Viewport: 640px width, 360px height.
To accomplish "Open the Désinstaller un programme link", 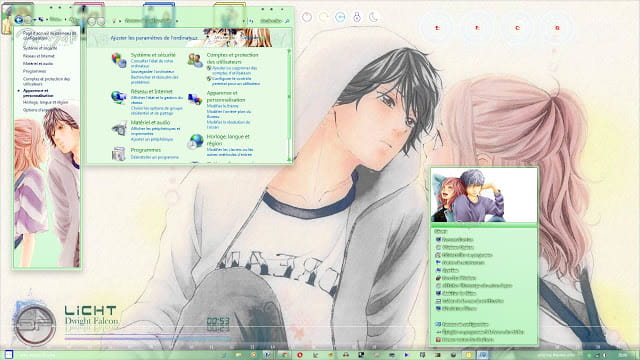I will click(x=155, y=157).
